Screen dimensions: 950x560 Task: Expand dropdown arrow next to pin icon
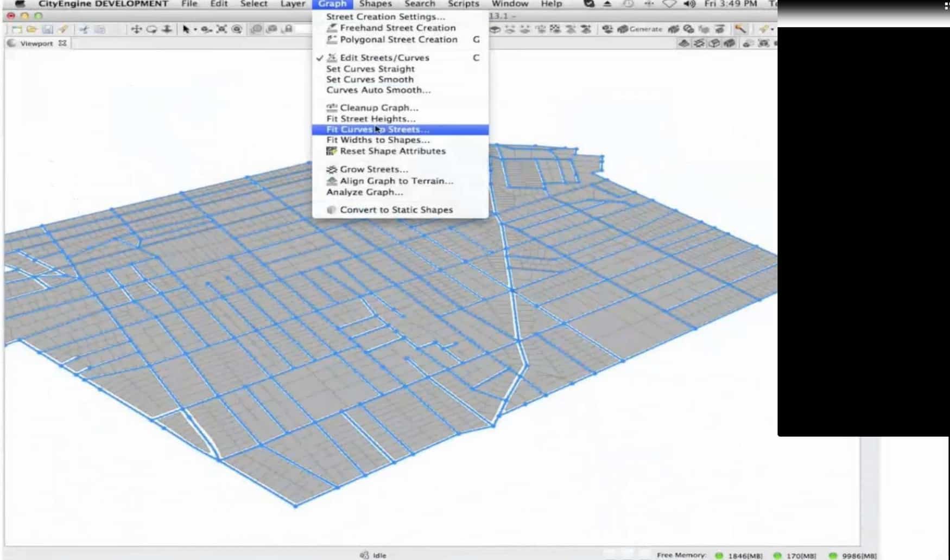click(772, 30)
